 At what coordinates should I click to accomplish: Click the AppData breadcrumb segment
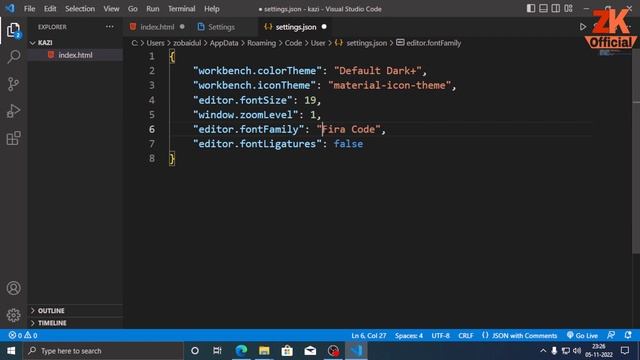click(x=224, y=43)
